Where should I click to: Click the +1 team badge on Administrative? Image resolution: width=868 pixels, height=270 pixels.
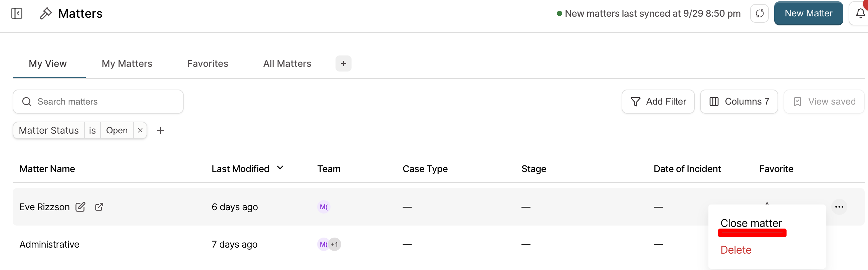pos(334,244)
